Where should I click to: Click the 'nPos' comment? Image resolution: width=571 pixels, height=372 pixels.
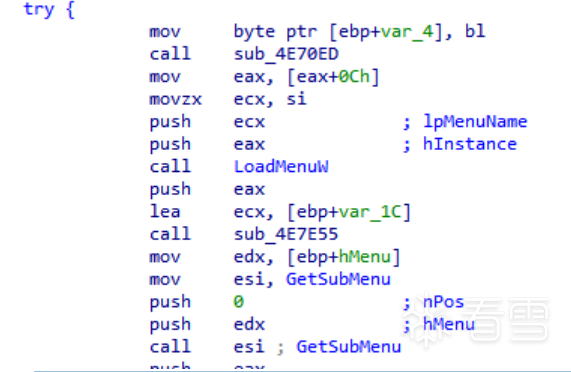(444, 302)
